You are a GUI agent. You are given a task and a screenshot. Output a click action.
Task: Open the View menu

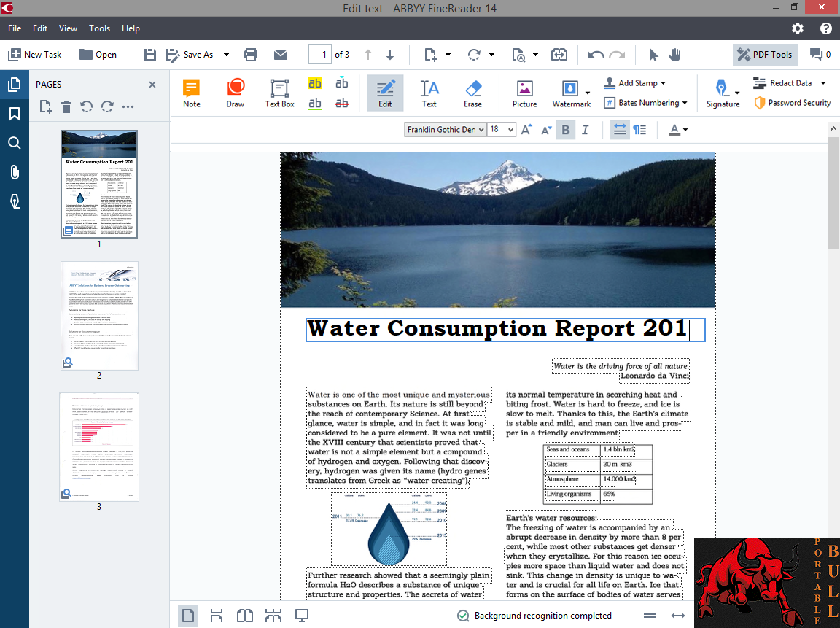click(x=68, y=28)
